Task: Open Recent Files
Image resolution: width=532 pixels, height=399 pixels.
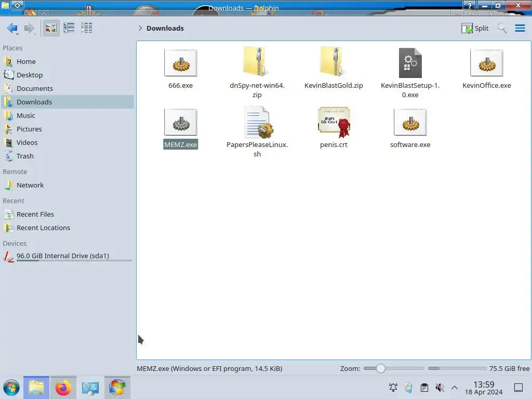Action: 67,215
